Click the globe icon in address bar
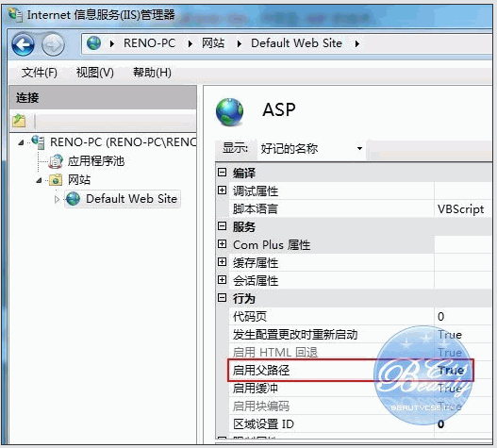Viewport: 497px width, 448px height. coord(93,42)
